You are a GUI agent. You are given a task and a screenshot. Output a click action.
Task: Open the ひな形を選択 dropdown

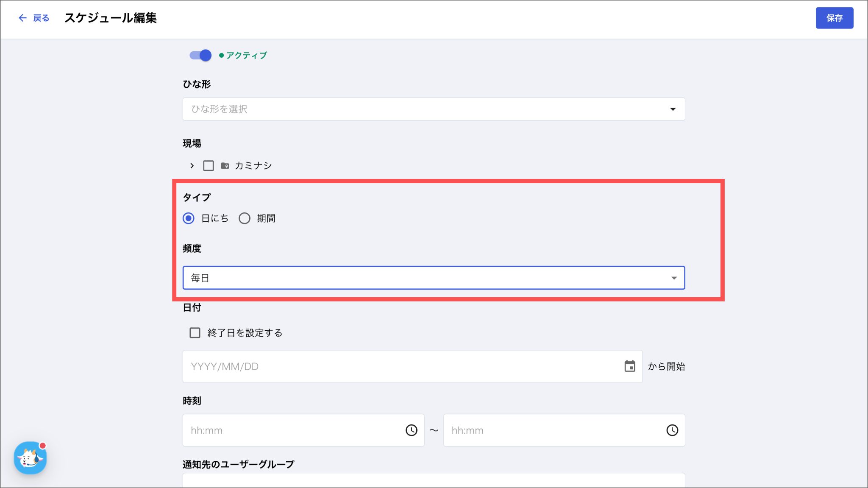434,109
